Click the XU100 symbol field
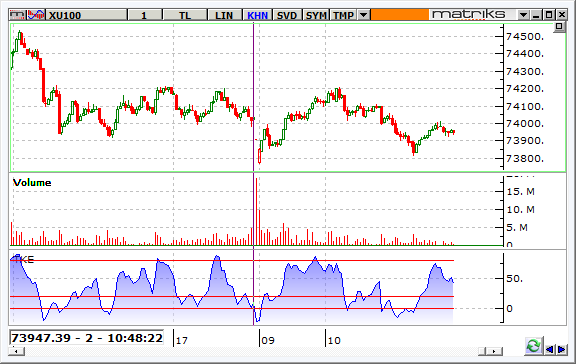Image resolution: width=576 pixels, height=364 pixels. pyautogui.click(x=86, y=15)
